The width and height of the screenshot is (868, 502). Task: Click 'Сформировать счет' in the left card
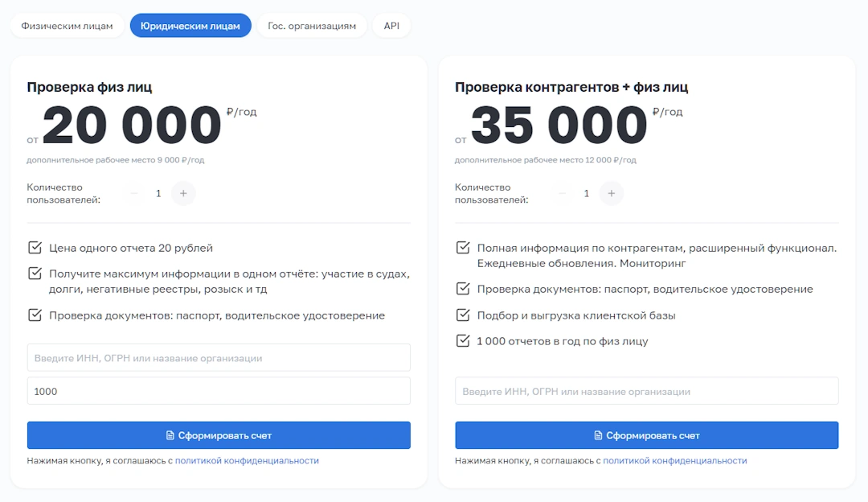point(219,435)
